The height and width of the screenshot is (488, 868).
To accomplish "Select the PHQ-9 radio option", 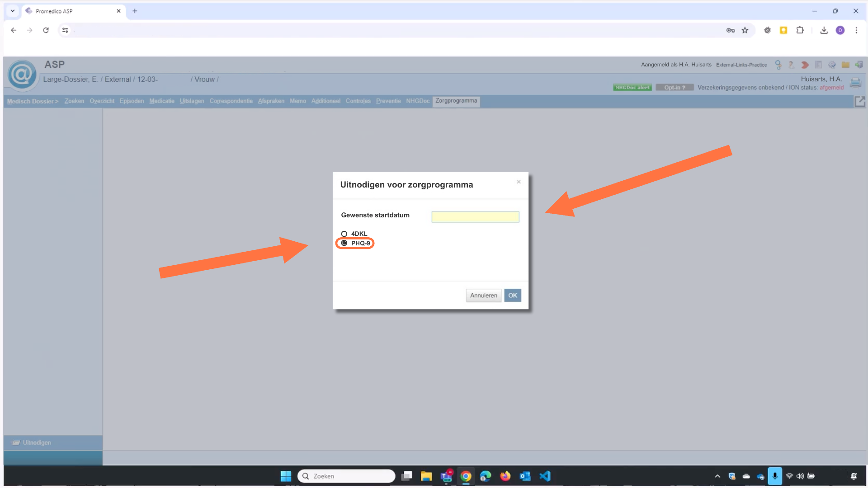I will pyautogui.click(x=344, y=243).
